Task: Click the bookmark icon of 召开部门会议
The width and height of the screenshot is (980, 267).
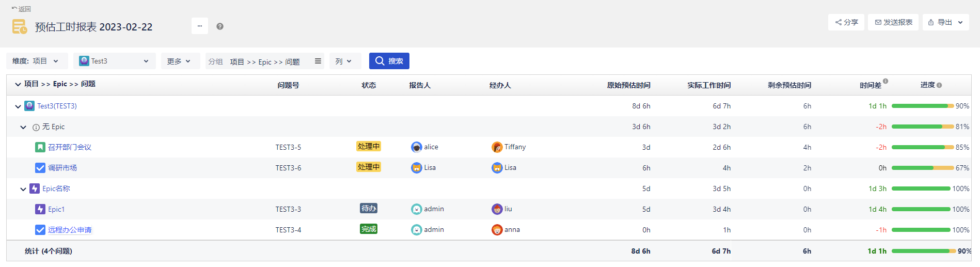Action: point(40,147)
